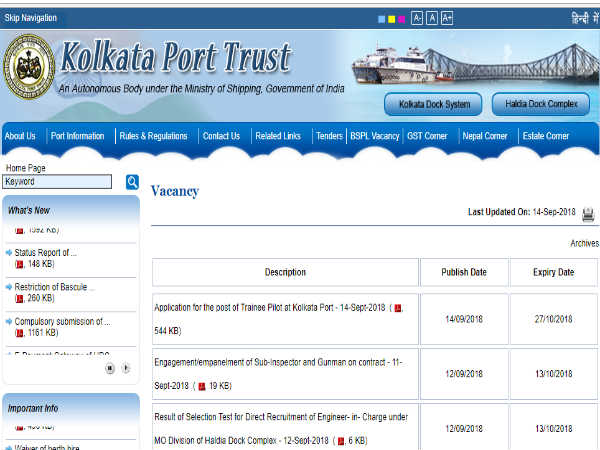Open the PDF icon for Trainee Pilot application
The height and width of the screenshot is (450, 600).
click(x=398, y=308)
